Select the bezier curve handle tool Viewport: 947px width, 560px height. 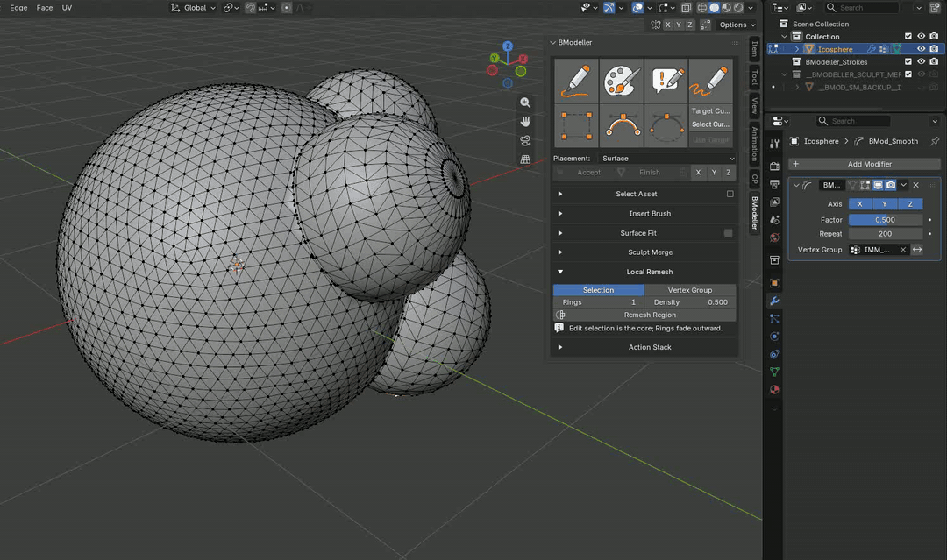click(621, 125)
